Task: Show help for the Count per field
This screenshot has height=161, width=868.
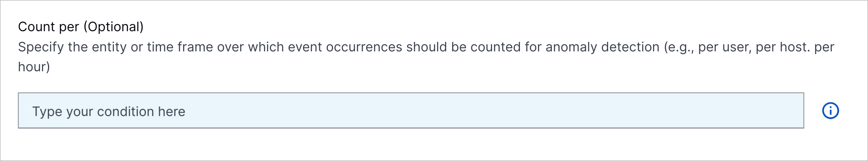Action: click(x=830, y=111)
